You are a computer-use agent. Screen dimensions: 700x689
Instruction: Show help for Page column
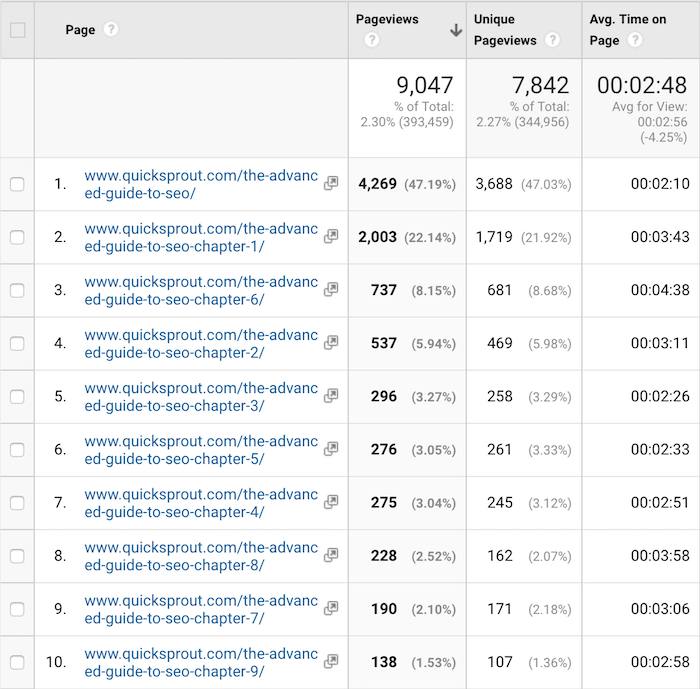(x=111, y=29)
